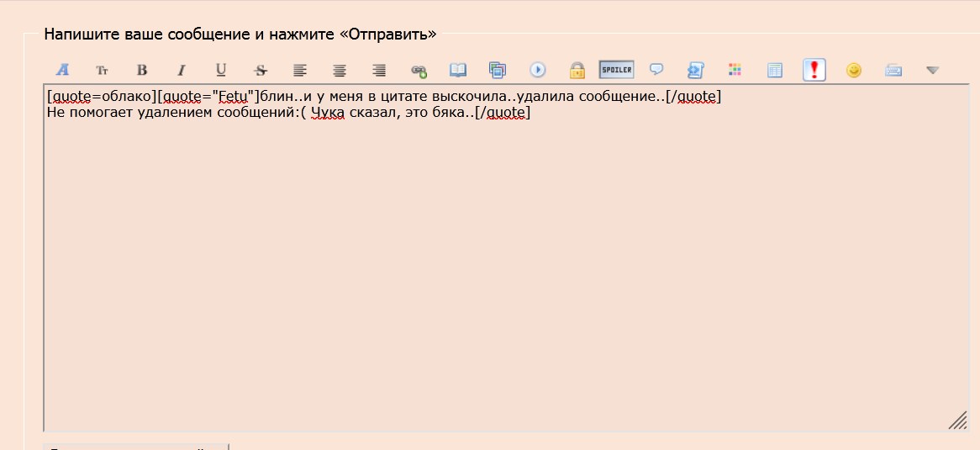Apply bold formatting
Image resolution: width=980 pixels, height=450 pixels.
pos(142,70)
